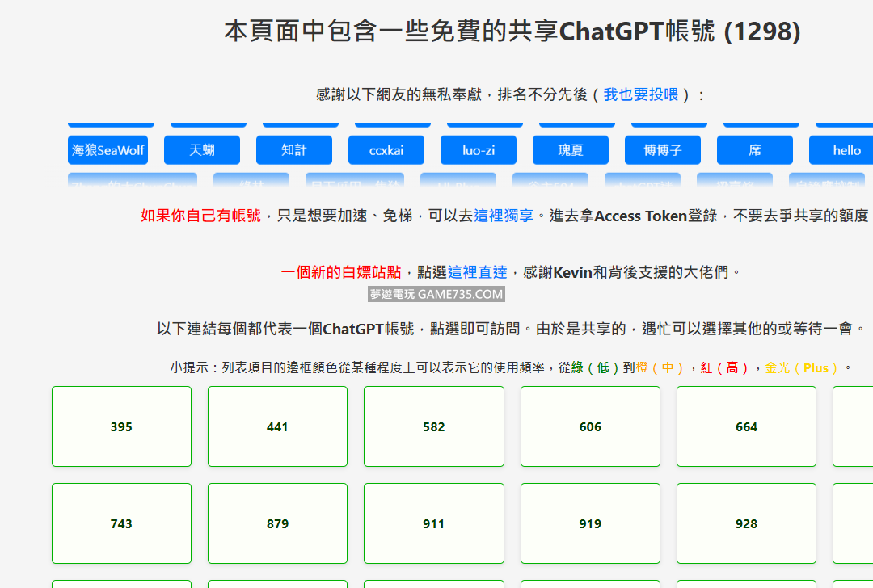Click the 博博子 contributor button
Viewport: 873px width, 588px height.
tap(663, 150)
